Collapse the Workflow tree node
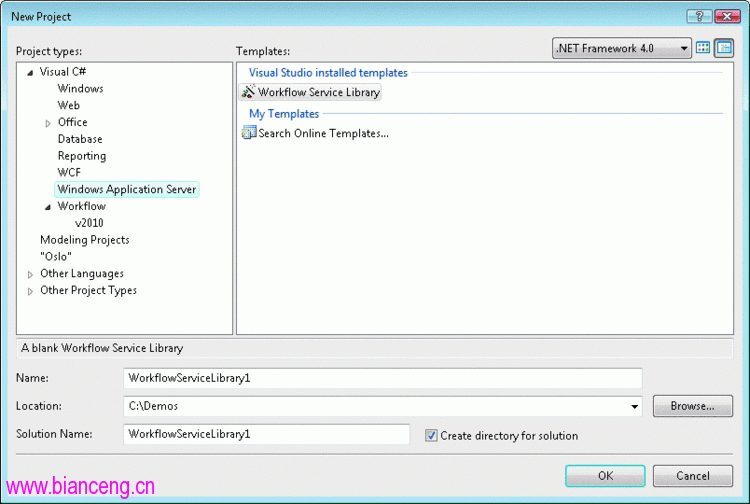 click(48, 207)
